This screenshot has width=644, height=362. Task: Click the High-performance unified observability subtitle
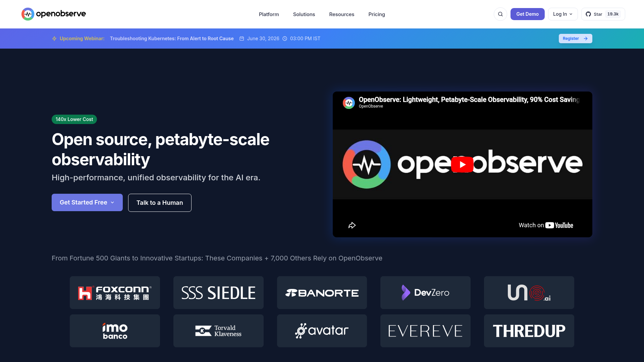pyautogui.click(x=156, y=178)
